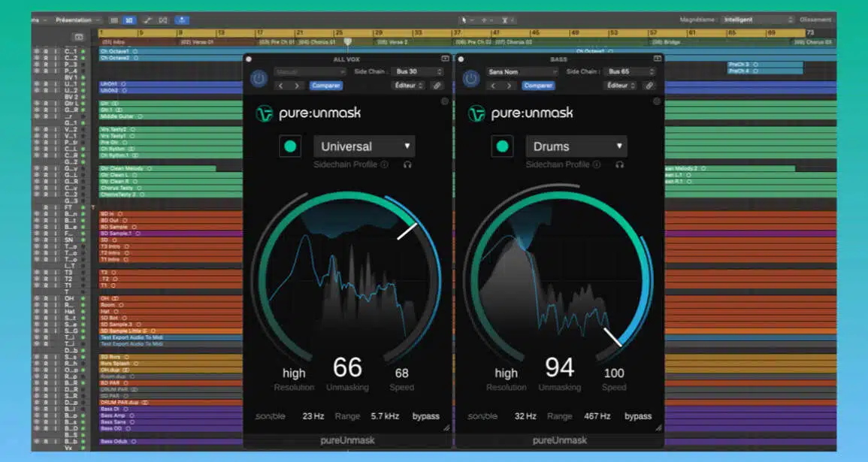Click Resolution value high in ALL VOX plugin
This screenshot has height=462, width=868.
pos(294,373)
